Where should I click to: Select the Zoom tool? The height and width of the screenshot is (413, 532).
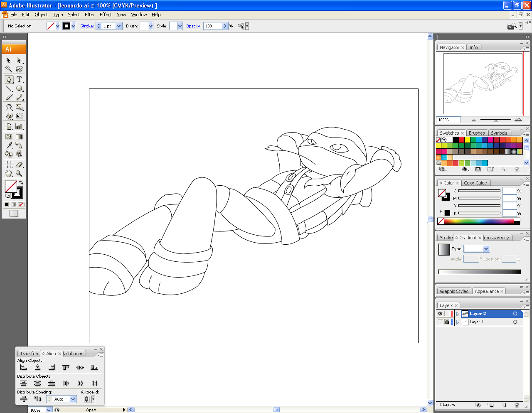click(x=19, y=173)
